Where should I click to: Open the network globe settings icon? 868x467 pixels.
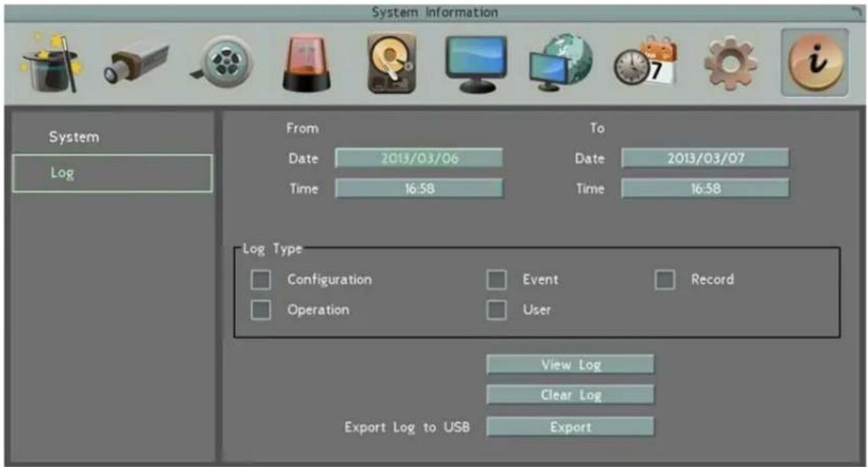tap(561, 63)
